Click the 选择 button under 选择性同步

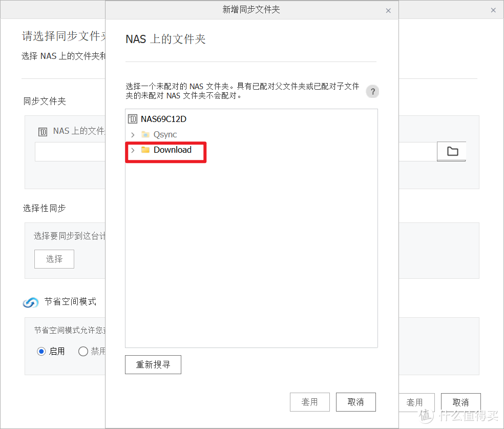pos(54,259)
